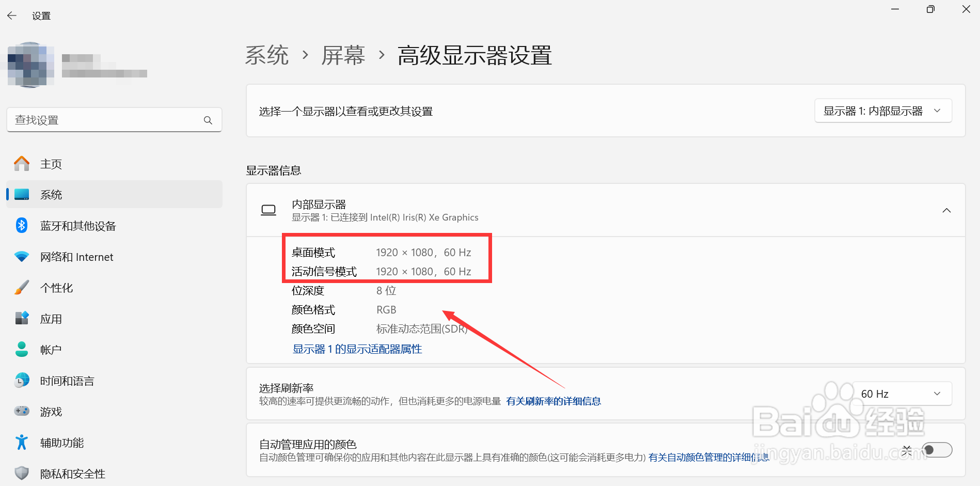Select 系统 in the breadcrumb
The width and height of the screenshot is (980, 486).
(x=267, y=56)
